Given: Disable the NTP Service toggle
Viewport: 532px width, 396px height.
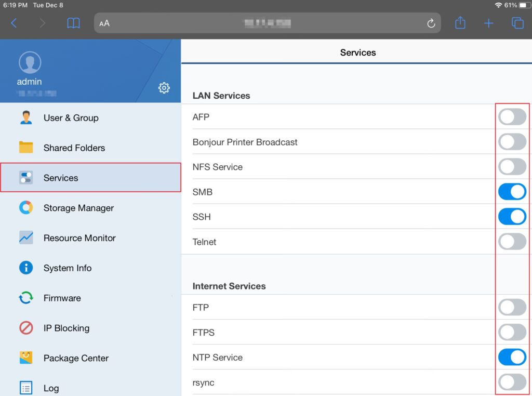Looking at the screenshot, I should (512, 358).
